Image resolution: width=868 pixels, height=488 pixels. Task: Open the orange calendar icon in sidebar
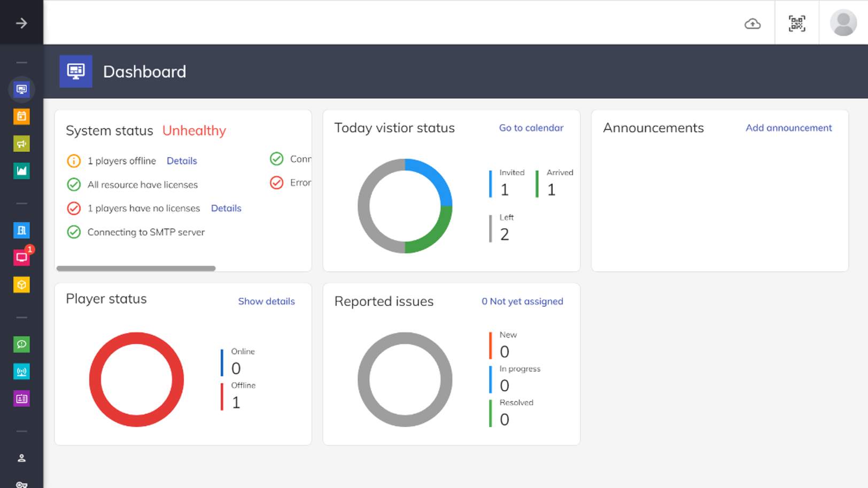pos(21,117)
